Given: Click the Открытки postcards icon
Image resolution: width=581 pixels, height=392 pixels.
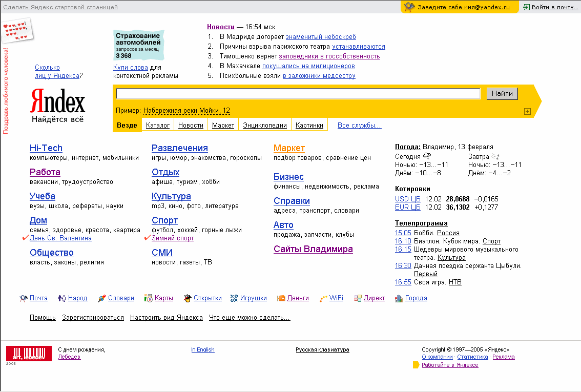Looking at the screenshot, I should coord(188,298).
